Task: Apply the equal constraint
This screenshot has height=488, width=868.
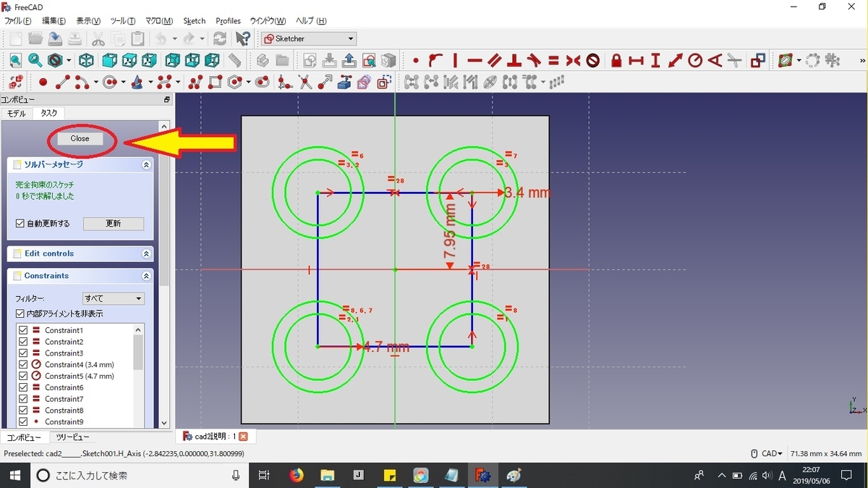Action: [x=553, y=61]
